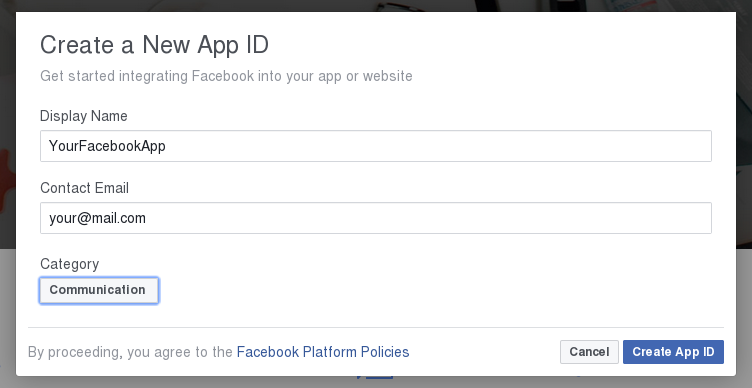Click the By proceeding agreement text
Screen dimensions: 752x388
pyautogui.click(x=130, y=352)
